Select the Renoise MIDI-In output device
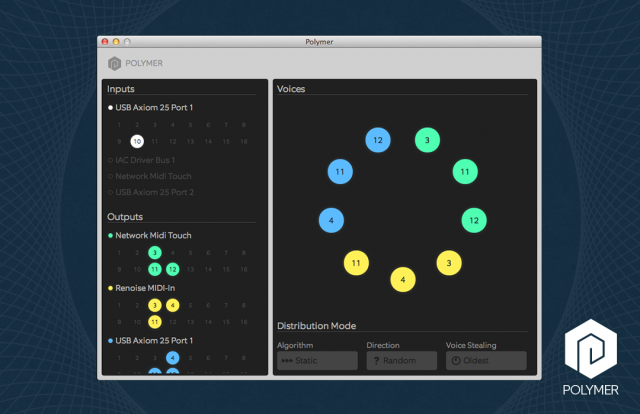The width and height of the screenshot is (640, 414). click(x=145, y=288)
